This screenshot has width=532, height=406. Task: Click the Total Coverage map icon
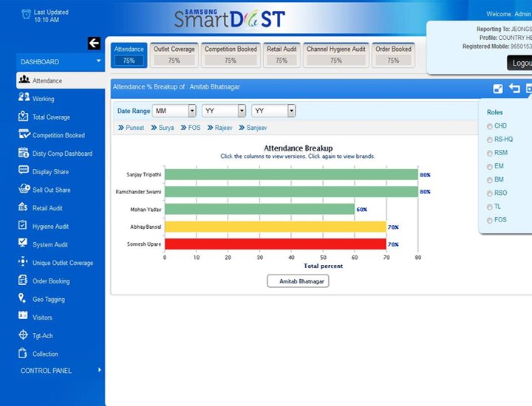23,116
